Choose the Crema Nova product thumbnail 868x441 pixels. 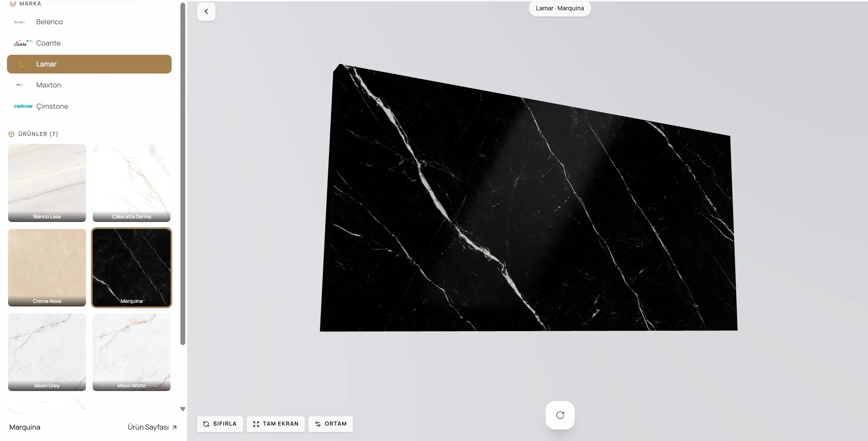47,268
